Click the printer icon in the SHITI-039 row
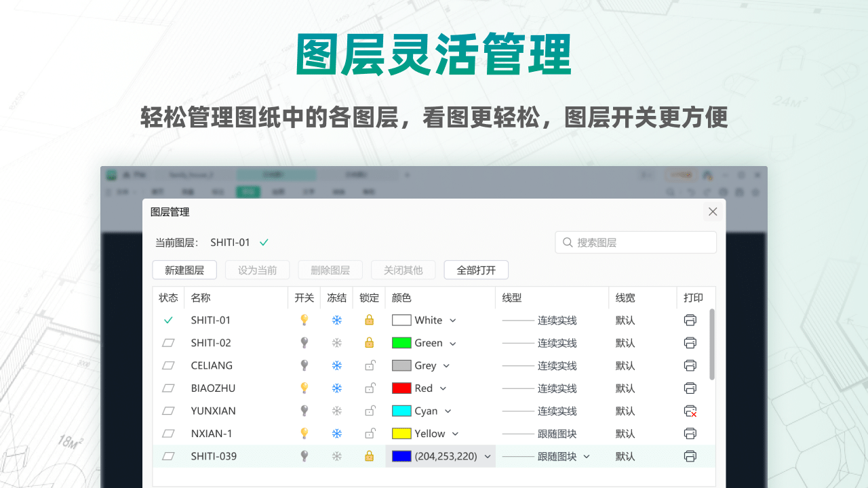This screenshot has width=868, height=488. click(x=690, y=456)
